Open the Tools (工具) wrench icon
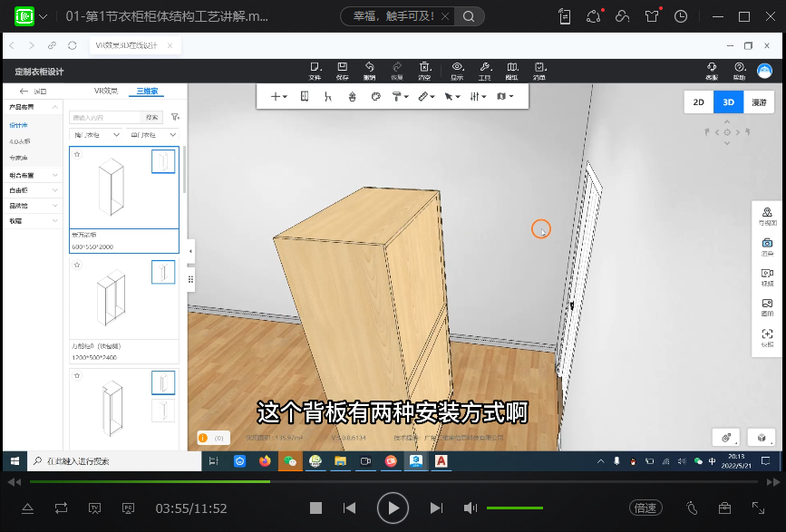 coord(485,69)
